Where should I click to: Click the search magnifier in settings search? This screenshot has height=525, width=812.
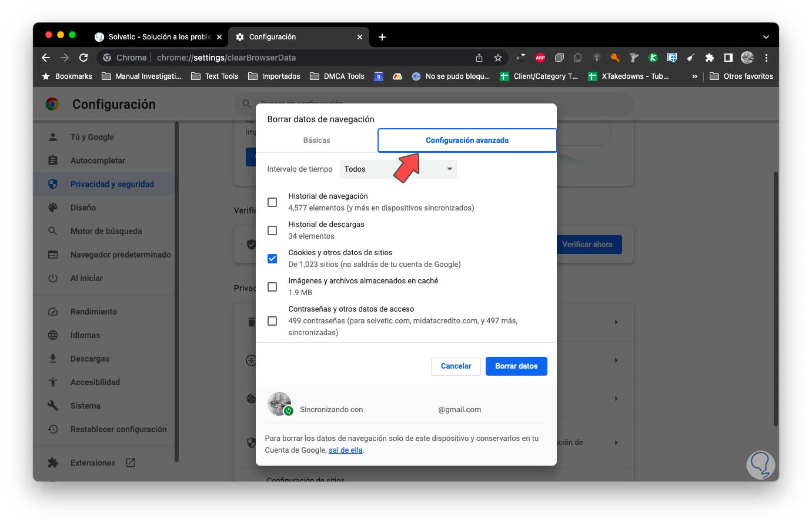click(246, 104)
